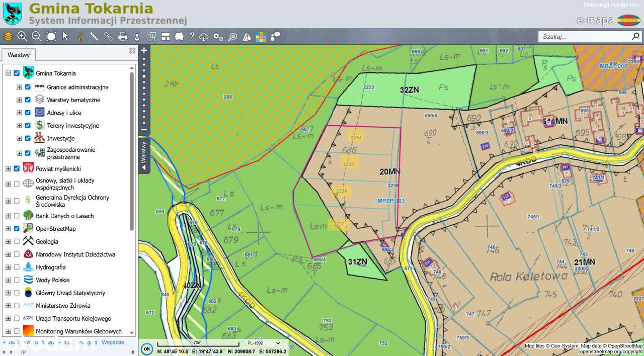The height and width of the screenshot is (356, 644).
Task: Click the location search magnifier tool
Action: pos(232,36)
